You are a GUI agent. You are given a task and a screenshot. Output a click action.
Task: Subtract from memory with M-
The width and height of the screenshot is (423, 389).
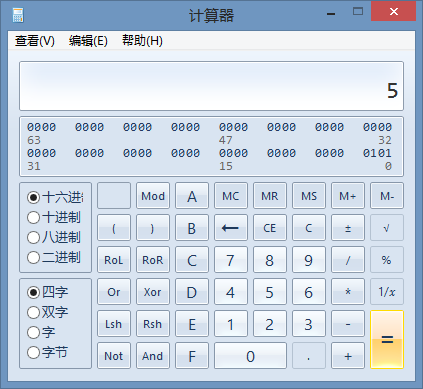pyautogui.click(x=387, y=196)
